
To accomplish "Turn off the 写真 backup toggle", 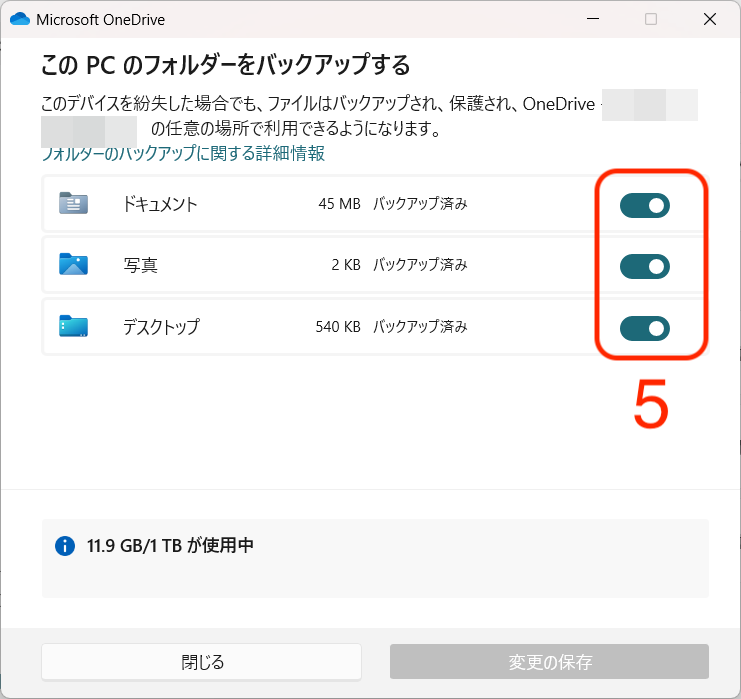I will click(x=645, y=267).
